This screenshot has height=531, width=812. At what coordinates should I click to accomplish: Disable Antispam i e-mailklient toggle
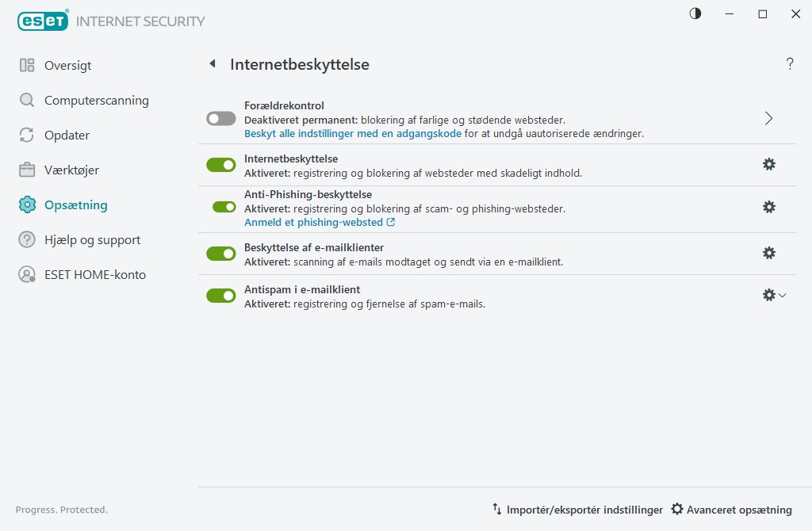tap(221, 296)
